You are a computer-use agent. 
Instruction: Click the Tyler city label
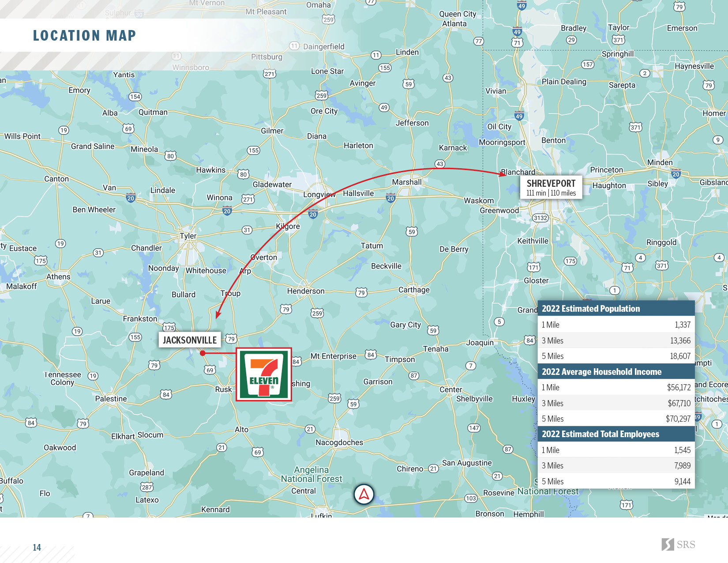188,236
